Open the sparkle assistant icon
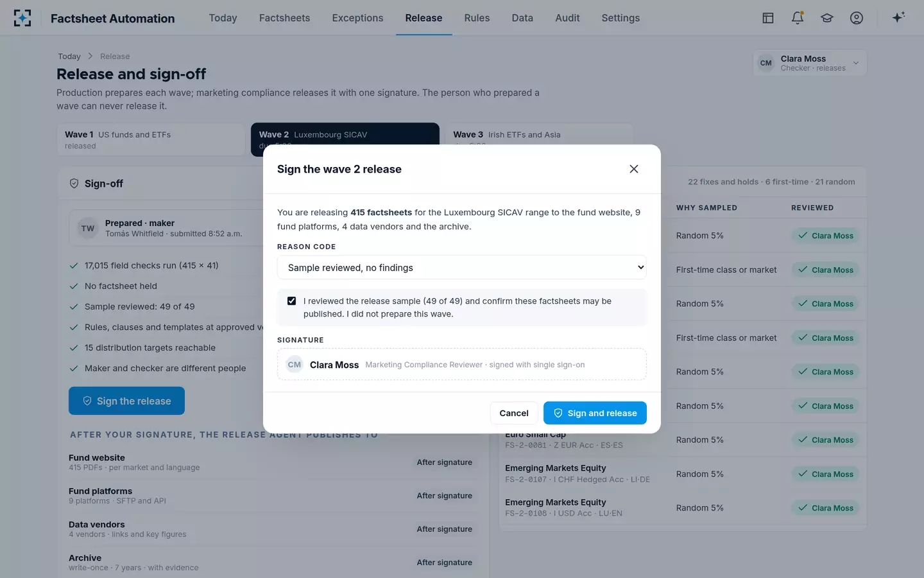Image resolution: width=924 pixels, height=578 pixels. tap(898, 17)
